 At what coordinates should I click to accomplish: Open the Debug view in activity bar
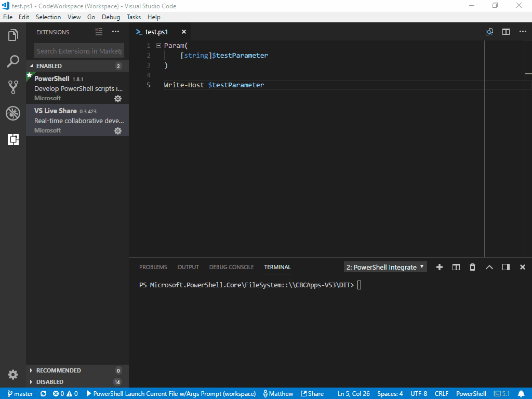click(x=13, y=113)
